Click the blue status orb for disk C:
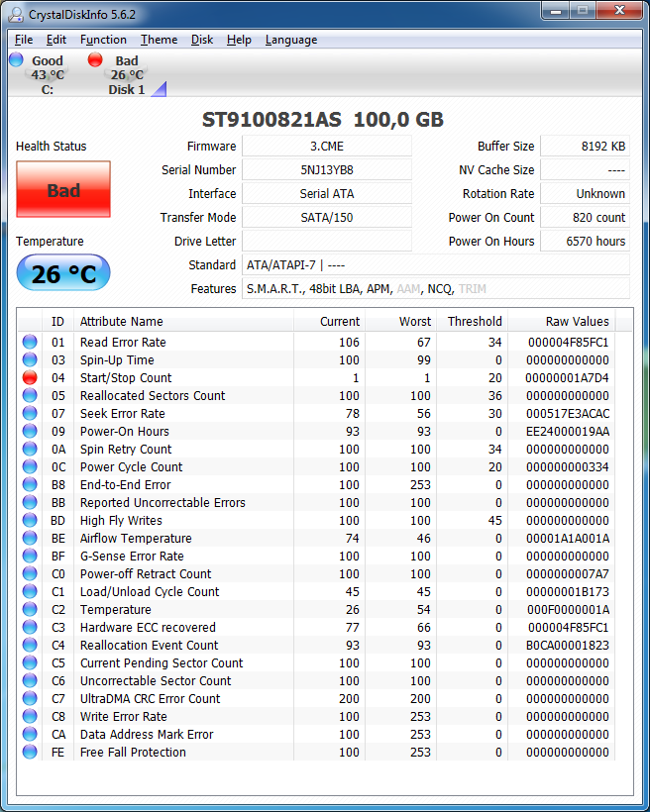 click(16, 59)
